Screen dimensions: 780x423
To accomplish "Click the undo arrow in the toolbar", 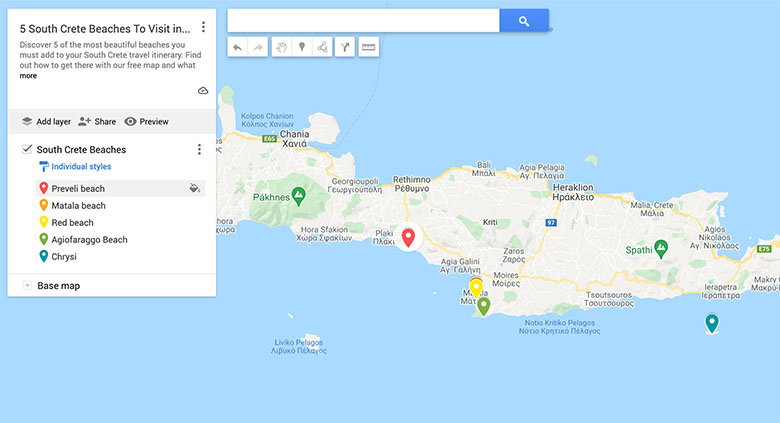I will click(237, 47).
